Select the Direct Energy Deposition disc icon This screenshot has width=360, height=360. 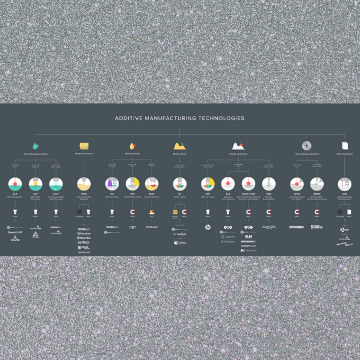pos(306,146)
